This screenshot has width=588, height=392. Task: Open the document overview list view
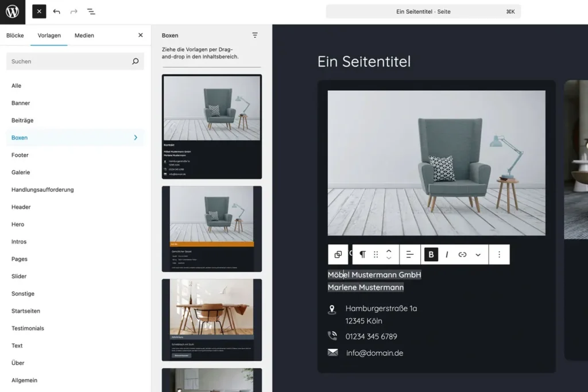[91, 11]
